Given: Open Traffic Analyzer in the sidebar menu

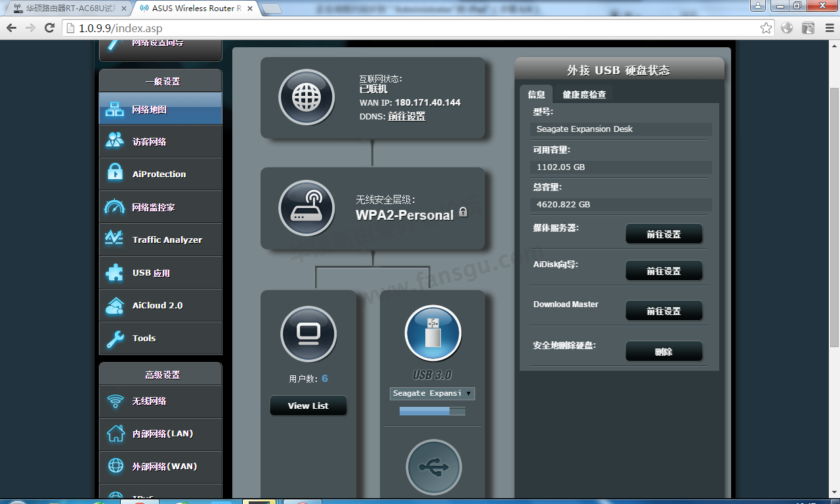Looking at the screenshot, I should [161, 240].
